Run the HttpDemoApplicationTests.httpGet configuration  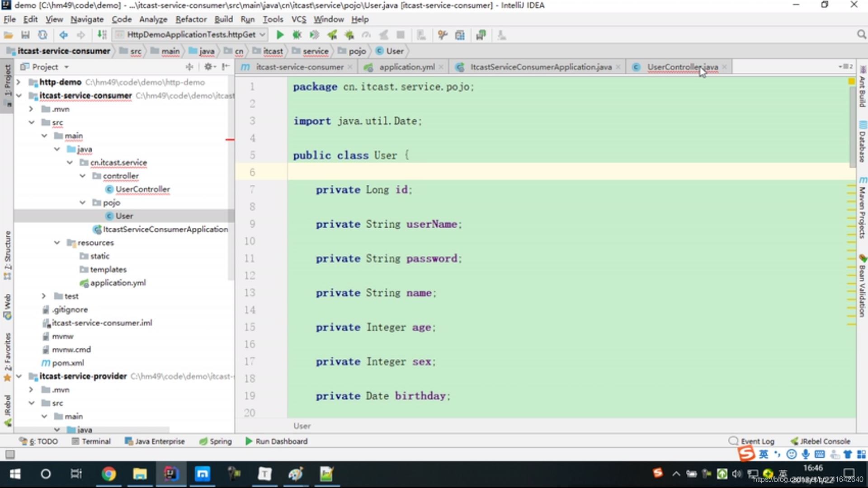[280, 35]
